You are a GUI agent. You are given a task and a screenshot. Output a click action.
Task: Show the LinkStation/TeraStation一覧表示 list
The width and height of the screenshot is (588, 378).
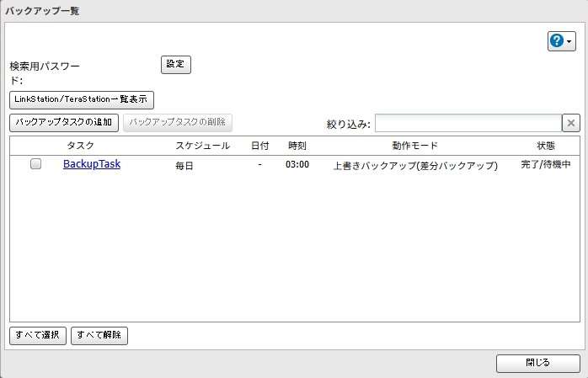pos(82,99)
